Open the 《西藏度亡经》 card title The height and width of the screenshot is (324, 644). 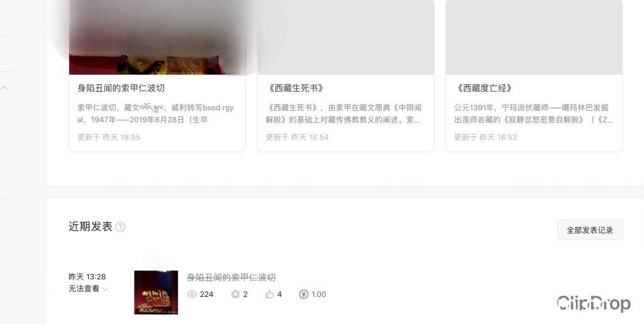coord(484,88)
